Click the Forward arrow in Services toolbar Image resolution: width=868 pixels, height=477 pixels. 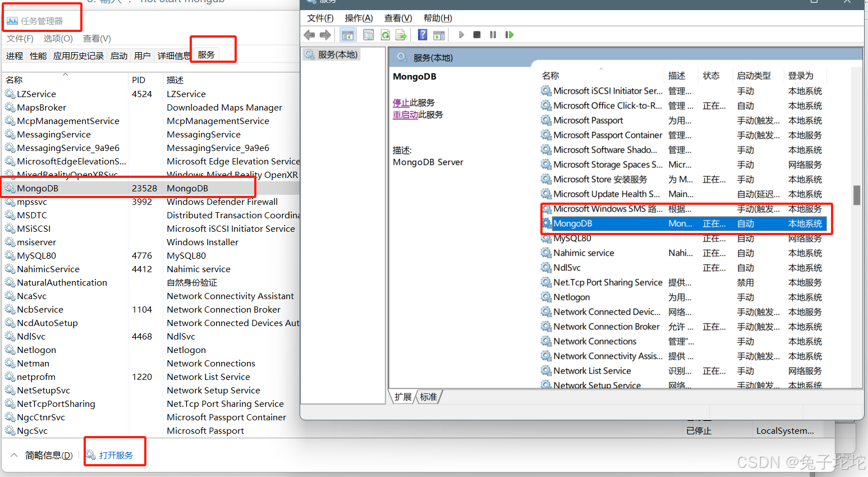point(325,35)
